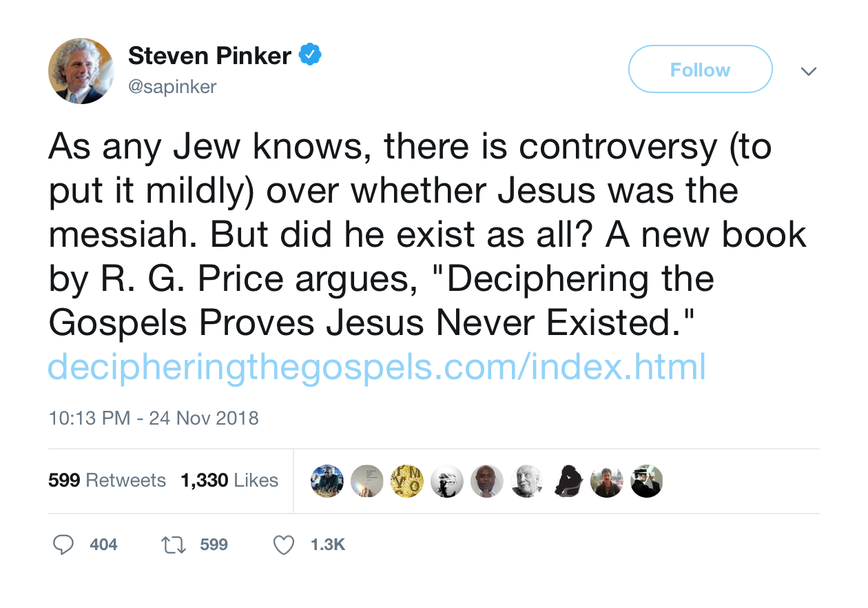This screenshot has height=608, width=868.
Task: Expand the tweet options chevron
Action: click(809, 71)
